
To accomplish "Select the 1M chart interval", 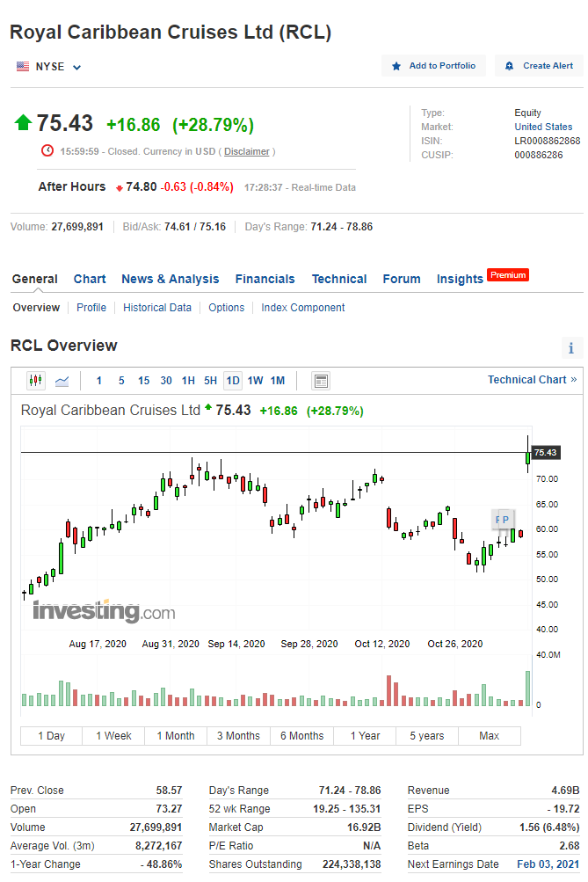I will pos(278,381).
